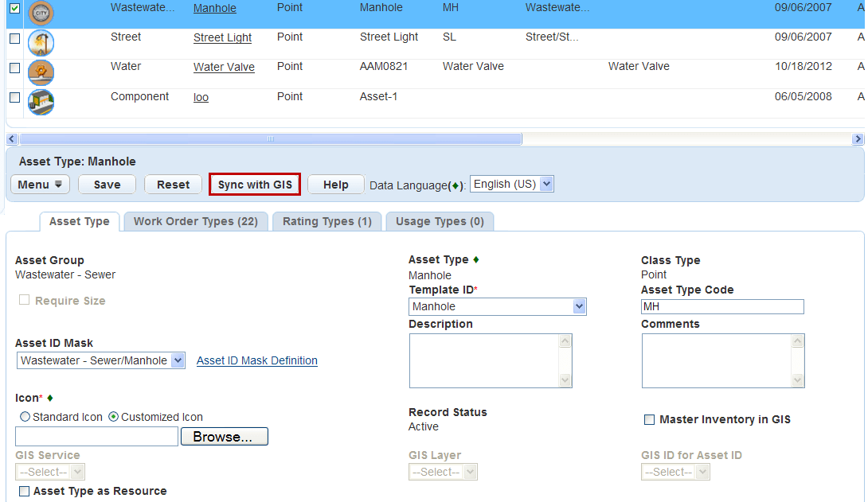Check the Street Light row checkbox
Viewport: 868px width, 502px height.
[x=14, y=38]
